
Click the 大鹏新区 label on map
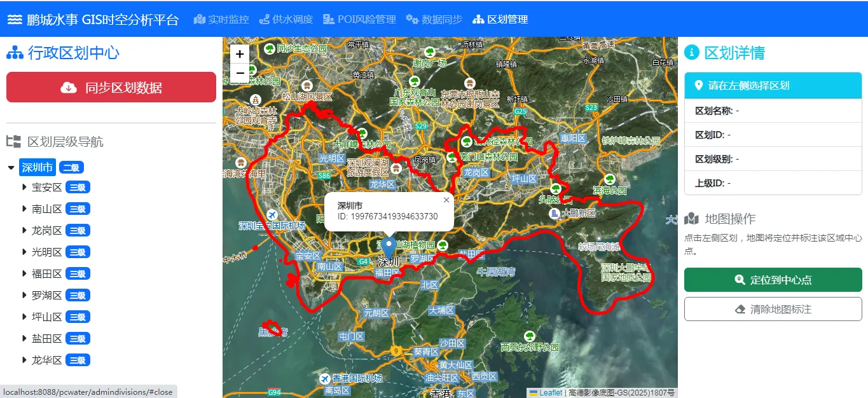[x=579, y=214]
